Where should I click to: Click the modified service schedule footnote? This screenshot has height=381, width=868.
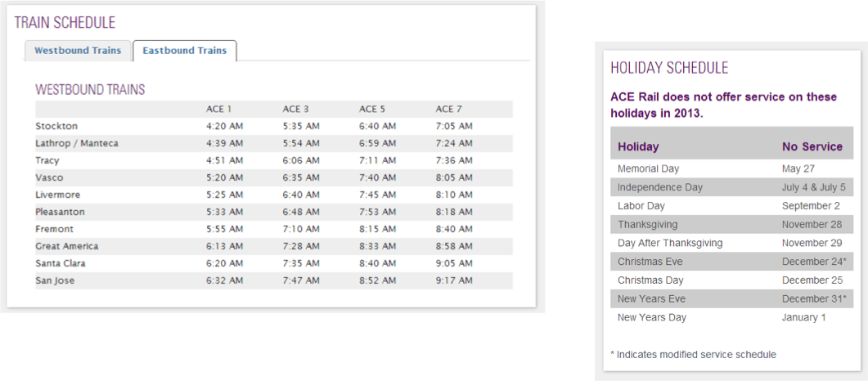coord(693,354)
